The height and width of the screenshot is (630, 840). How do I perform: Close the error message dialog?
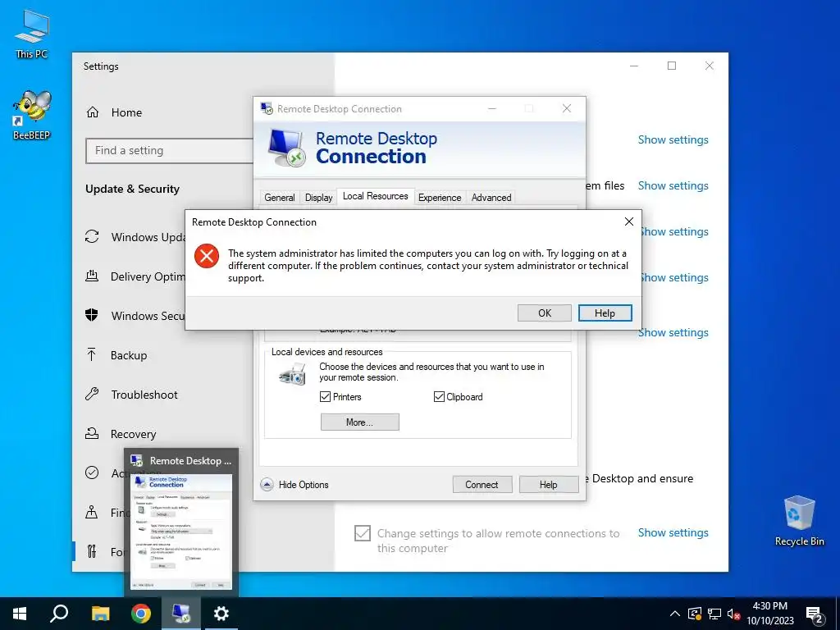click(629, 221)
